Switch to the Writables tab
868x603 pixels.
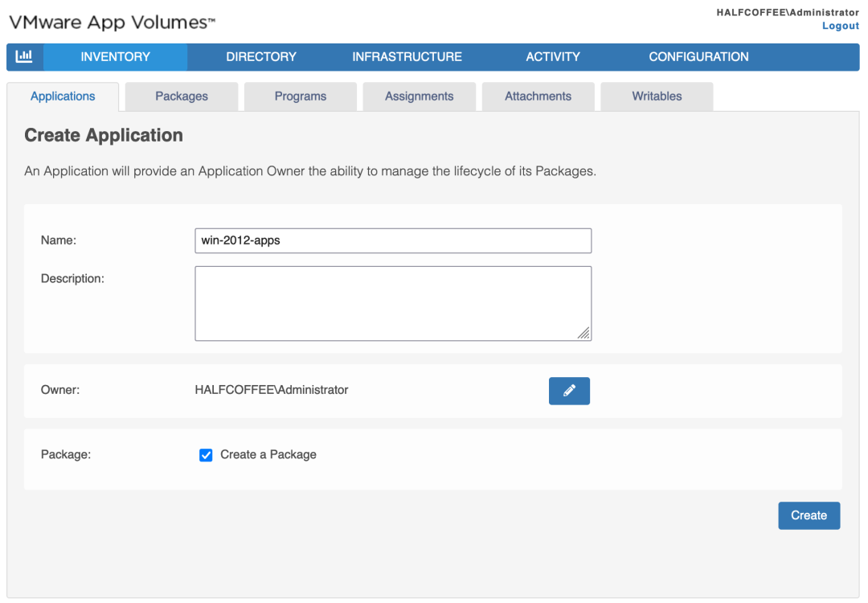[x=657, y=96]
